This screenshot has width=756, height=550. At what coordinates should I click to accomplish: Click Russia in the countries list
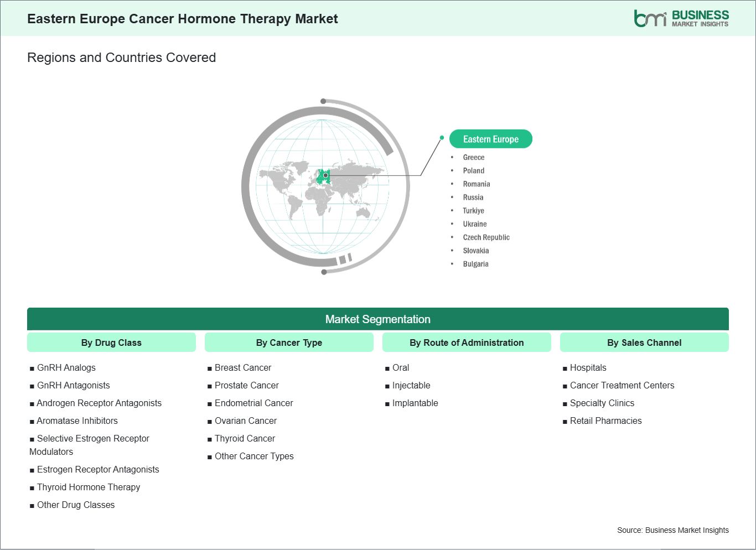pos(473,198)
